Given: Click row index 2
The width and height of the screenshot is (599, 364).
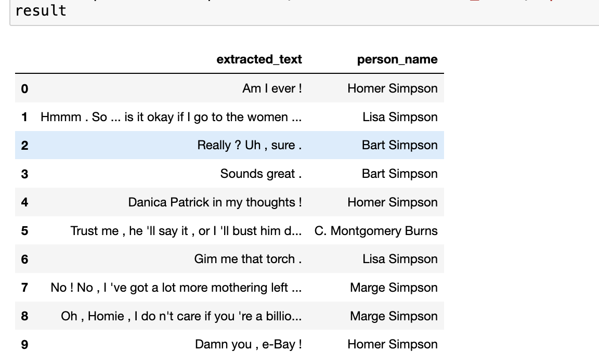Looking at the screenshot, I should [x=24, y=146].
